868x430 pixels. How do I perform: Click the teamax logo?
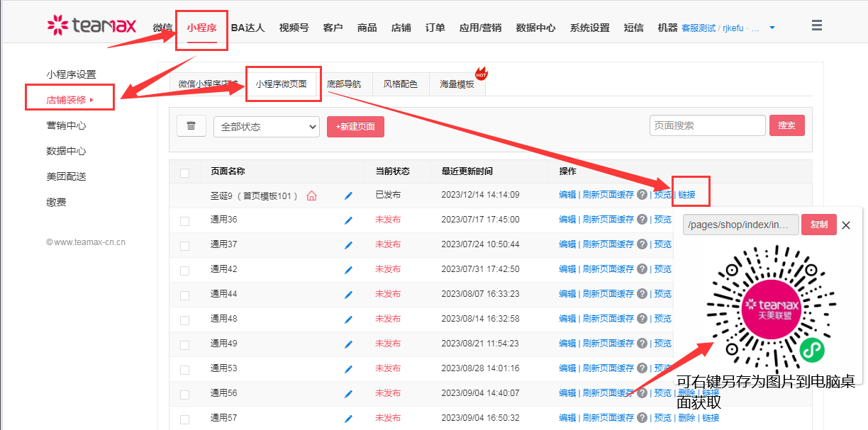[91, 26]
